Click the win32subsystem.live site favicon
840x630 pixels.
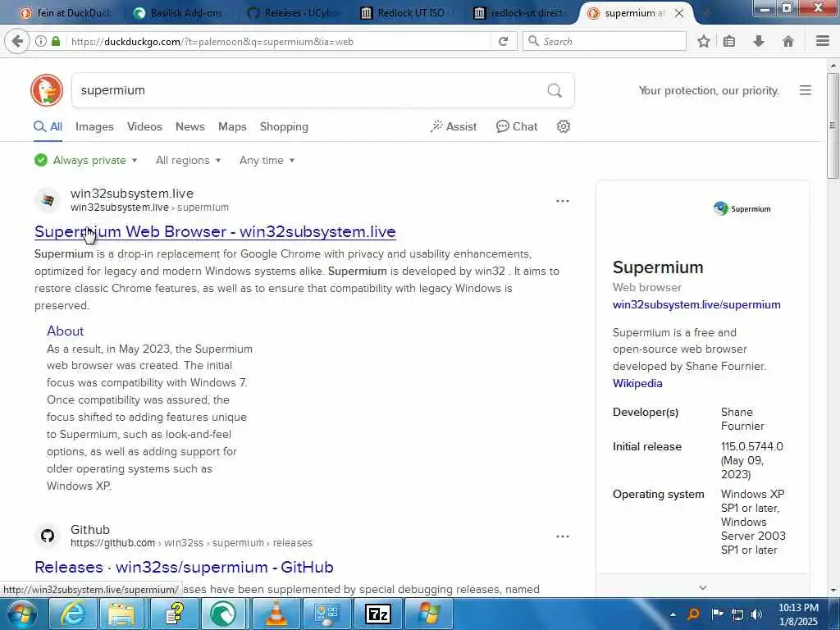48,200
